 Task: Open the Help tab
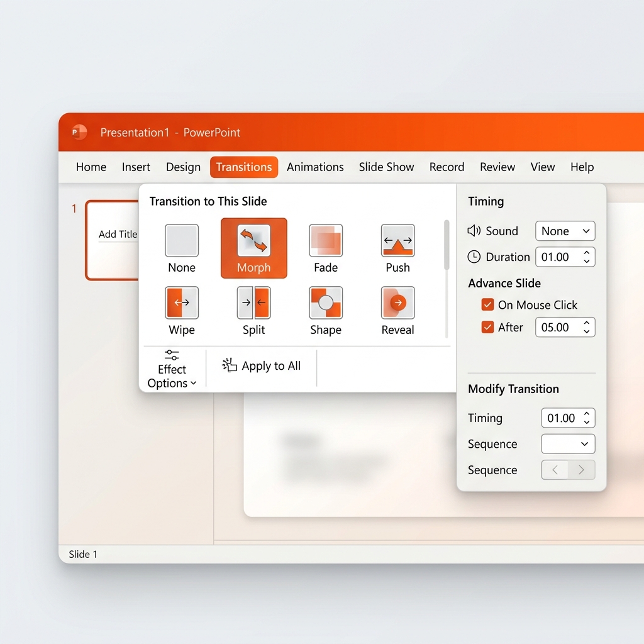point(582,167)
